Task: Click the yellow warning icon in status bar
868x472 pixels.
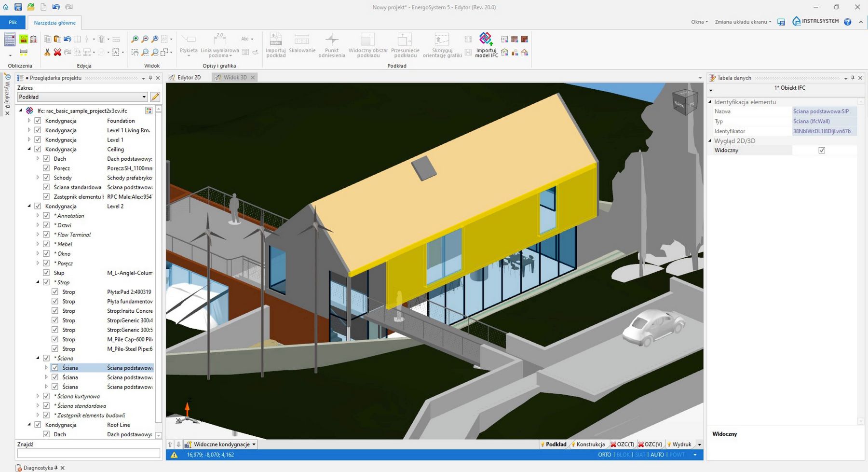Action: 174,455
